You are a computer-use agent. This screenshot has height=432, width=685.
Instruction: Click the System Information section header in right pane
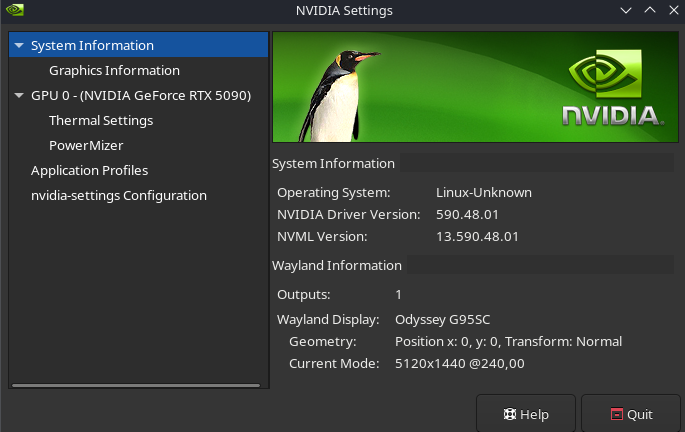point(333,163)
